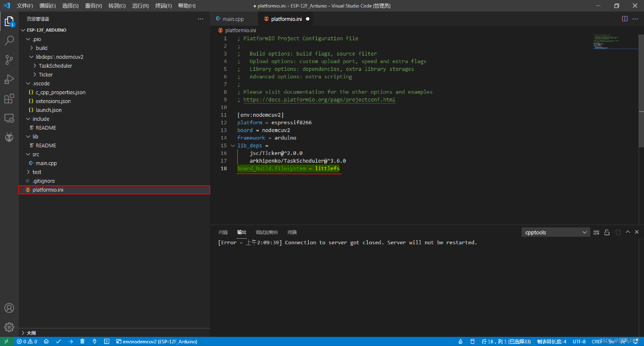Viewport: 644px width, 346px height.
Task: Click the PlatformIO Upload arrow in status bar
Action: pyautogui.click(x=70, y=341)
